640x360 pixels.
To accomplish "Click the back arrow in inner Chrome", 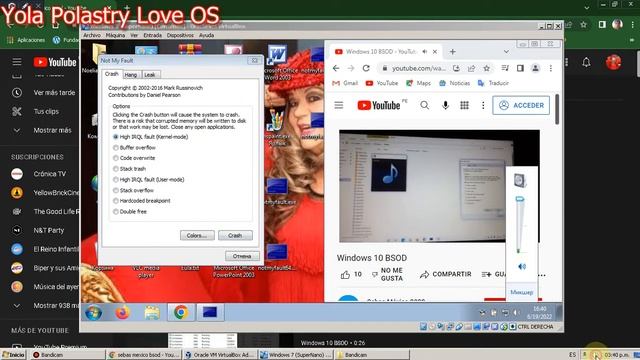I will 336,68.
